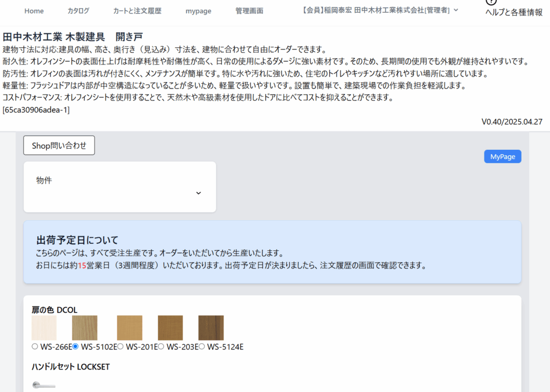The height and width of the screenshot is (392, 550).
Task: Click the help question mark icon
Action: point(491,2)
